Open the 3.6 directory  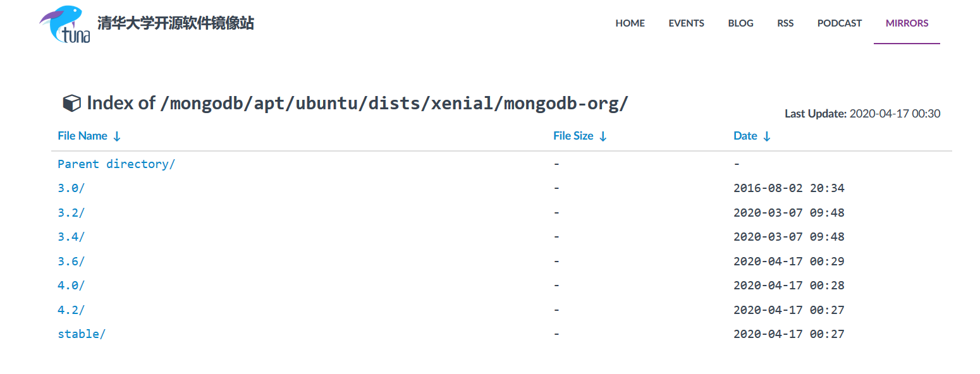pyautogui.click(x=70, y=261)
